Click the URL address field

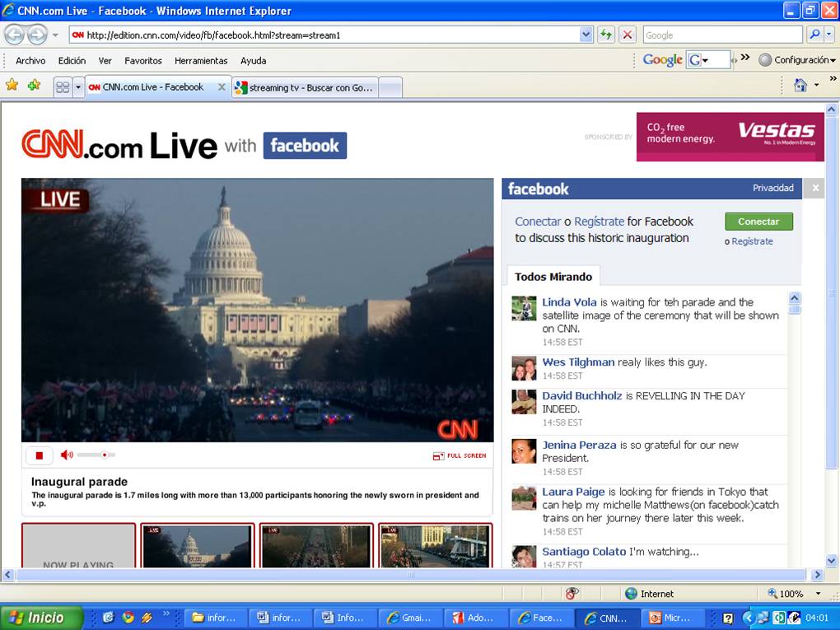pyautogui.click(x=324, y=35)
